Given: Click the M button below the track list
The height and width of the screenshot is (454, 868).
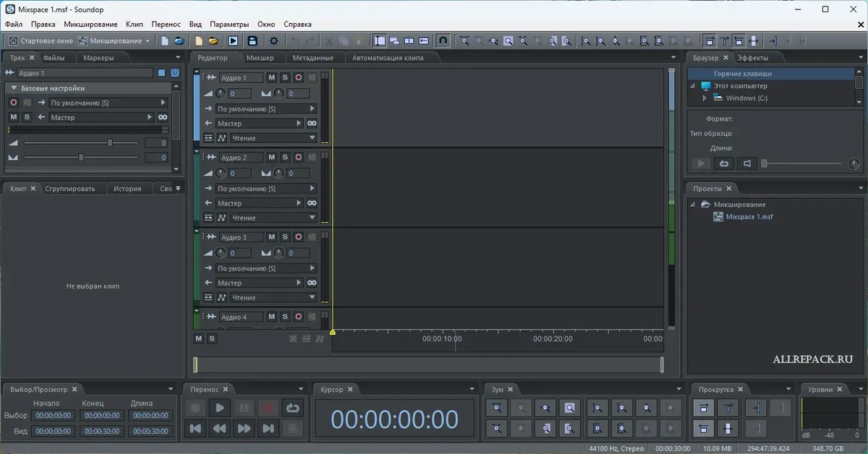Looking at the screenshot, I should [199, 338].
